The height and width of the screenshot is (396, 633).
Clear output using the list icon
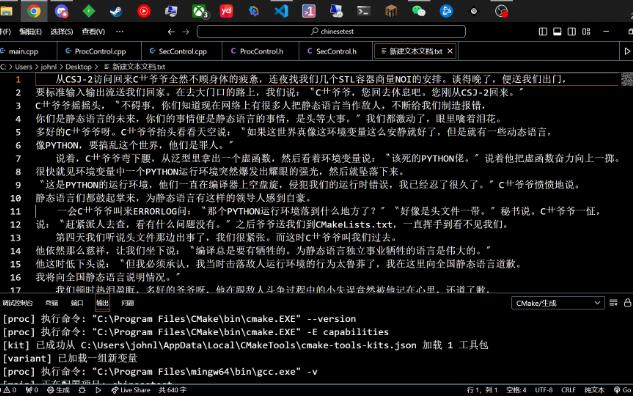pos(613,303)
